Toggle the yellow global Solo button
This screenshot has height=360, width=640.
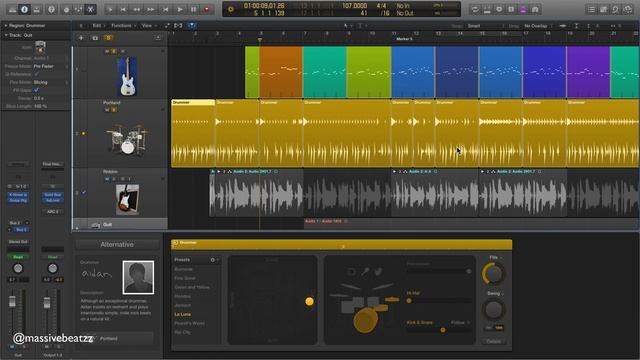pyautogui.click(x=109, y=38)
